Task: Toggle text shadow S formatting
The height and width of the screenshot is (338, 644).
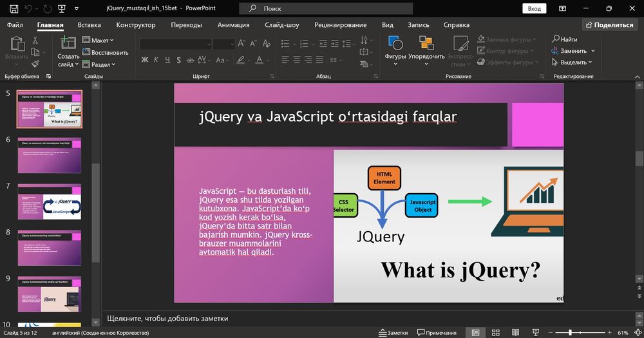Action: click(x=178, y=60)
